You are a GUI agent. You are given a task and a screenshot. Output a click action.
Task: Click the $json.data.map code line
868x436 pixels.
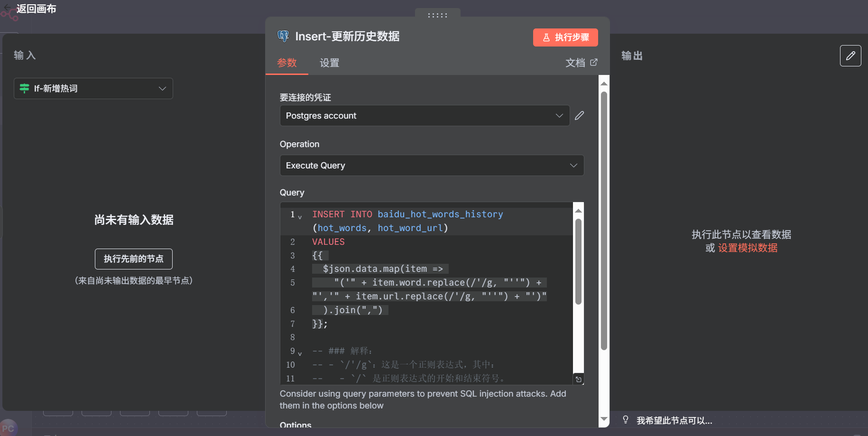380,269
